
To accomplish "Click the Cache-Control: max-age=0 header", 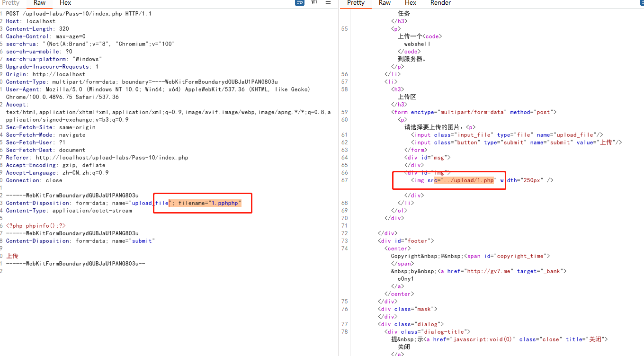I will click(x=46, y=36).
